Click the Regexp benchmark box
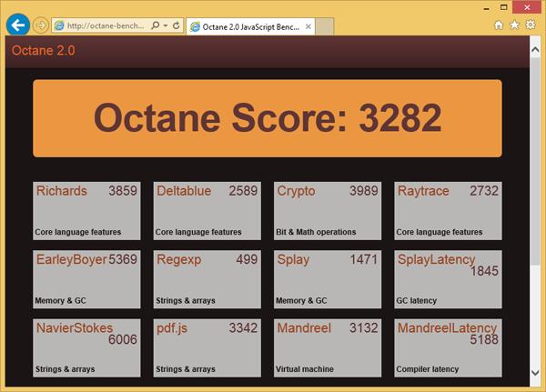 207,279
